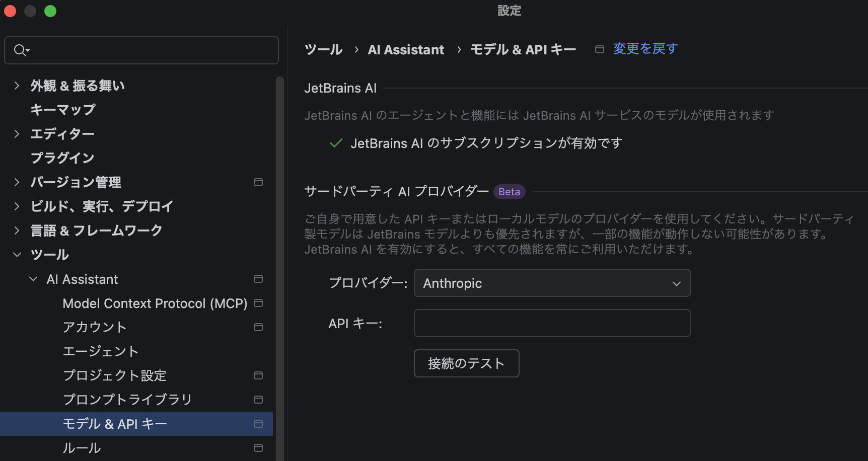Screen dimensions: 868x461
Task: Click project icon beside プロジェクト設定 item
Action: (258, 375)
